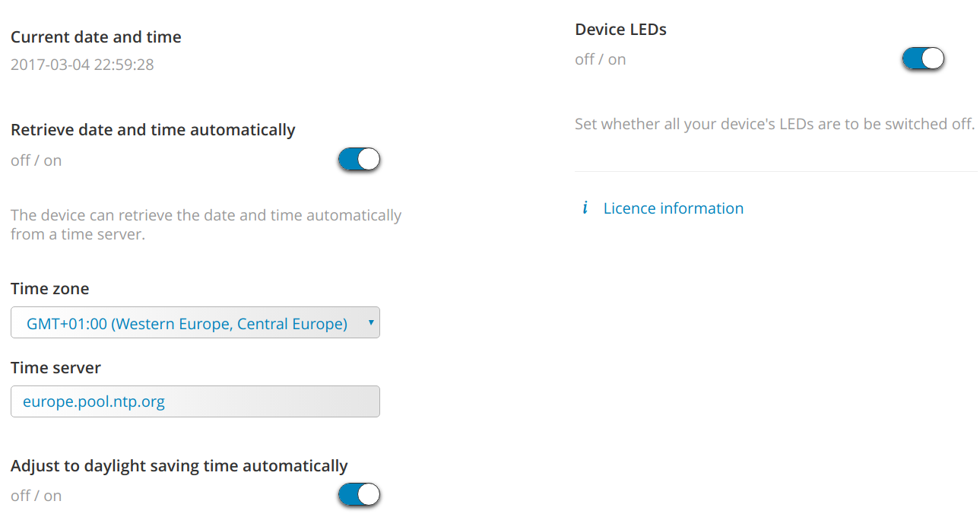Click the Time zone dropdown arrow
Viewport: 980px width, 517px height.
370,323
